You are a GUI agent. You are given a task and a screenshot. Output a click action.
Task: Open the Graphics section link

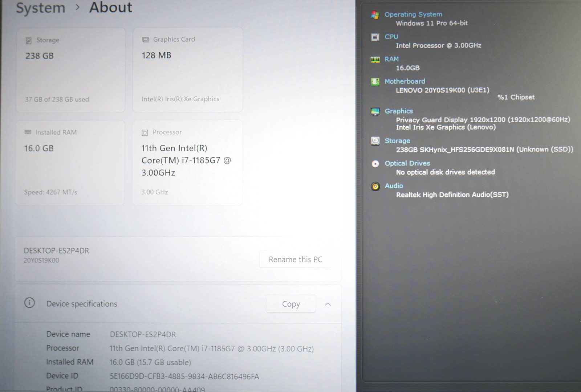399,111
